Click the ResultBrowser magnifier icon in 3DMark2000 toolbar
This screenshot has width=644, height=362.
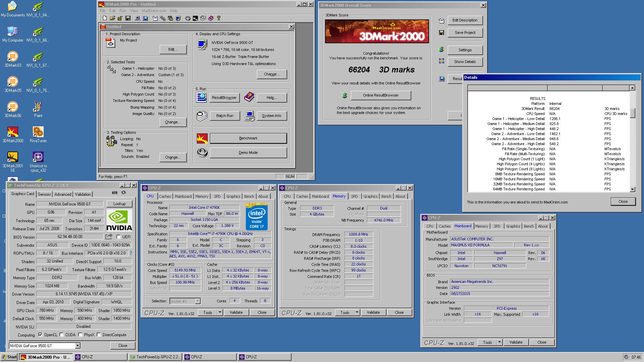pos(145,18)
